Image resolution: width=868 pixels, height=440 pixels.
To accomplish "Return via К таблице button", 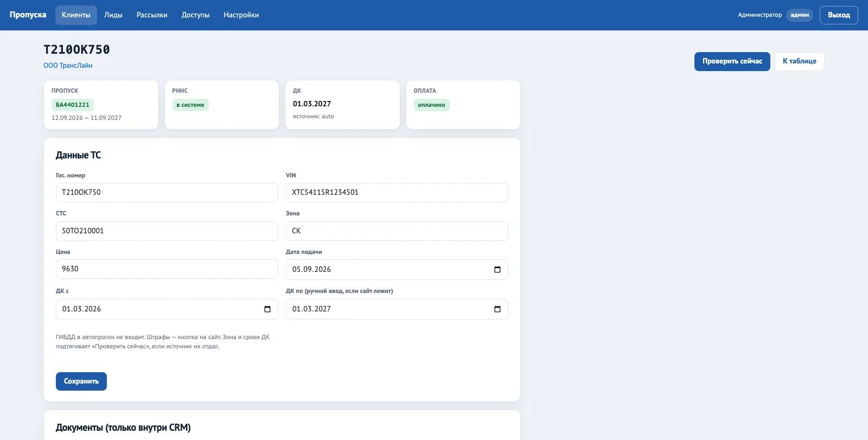I will 800,61.
